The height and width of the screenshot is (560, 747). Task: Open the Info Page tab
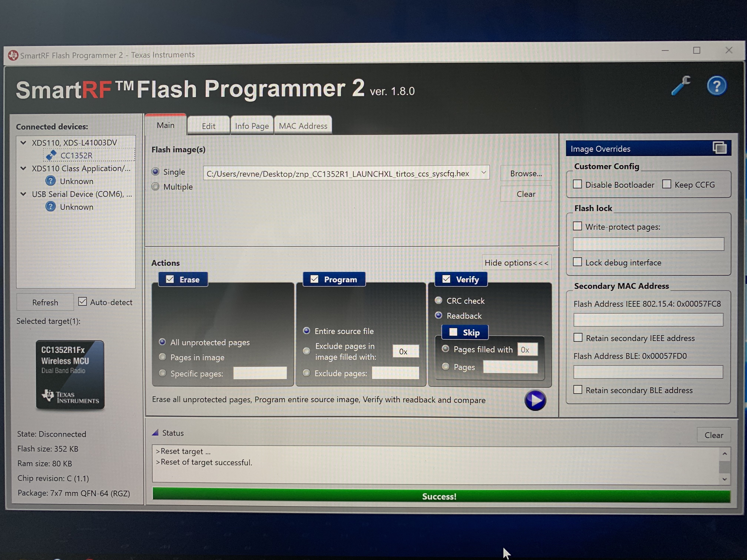(x=252, y=126)
